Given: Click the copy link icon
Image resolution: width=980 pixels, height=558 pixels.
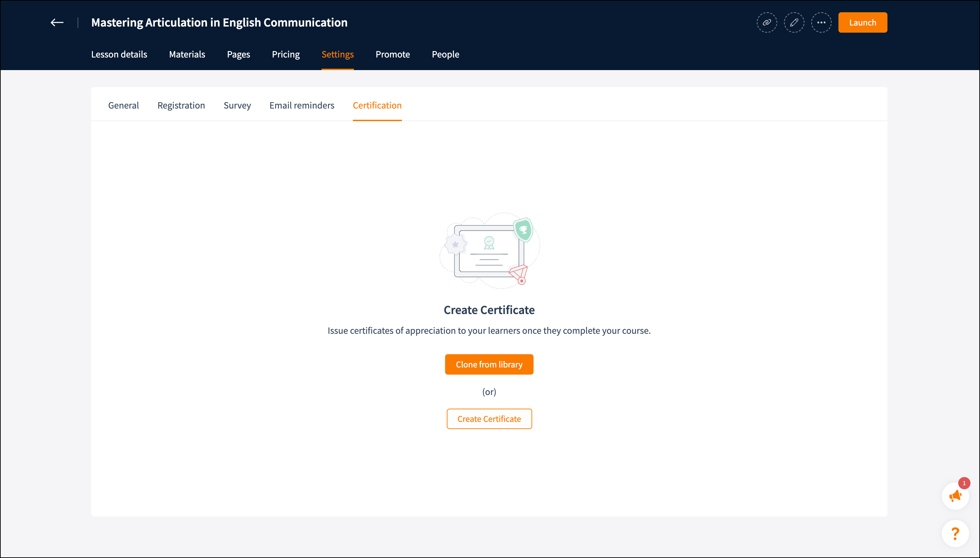Looking at the screenshot, I should pos(767,22).
